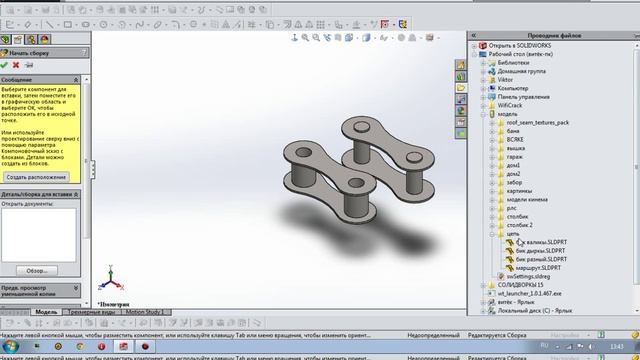Open the DisplayManager colored ball tab icon
Image resolution: width=640 pixels, height=360 pixels.
tap(44, 39)
